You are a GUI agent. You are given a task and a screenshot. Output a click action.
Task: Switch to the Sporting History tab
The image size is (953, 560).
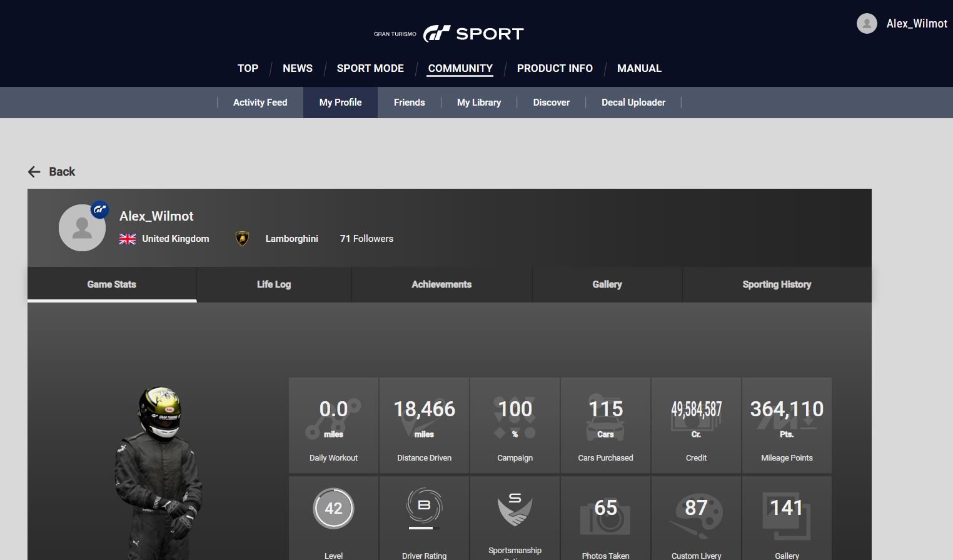[x=777, y=284]
